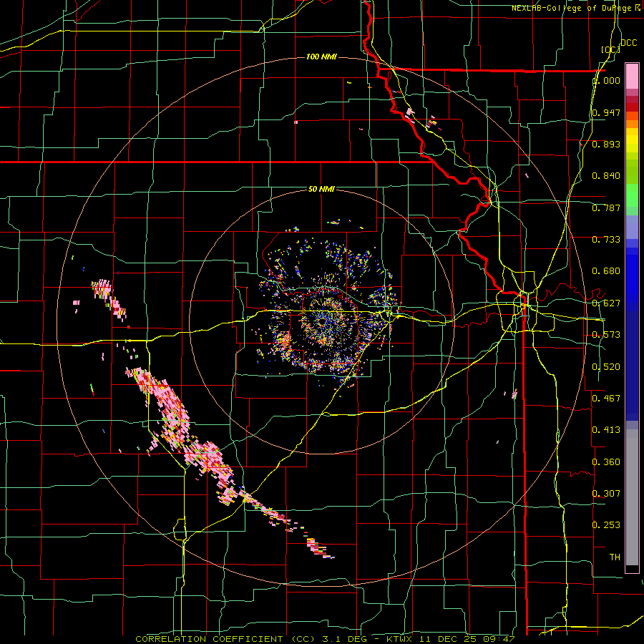Click the 100 NMI range ring label
Image resolution: width=644 pixels, height=644 pixels.
pos(321,57)
